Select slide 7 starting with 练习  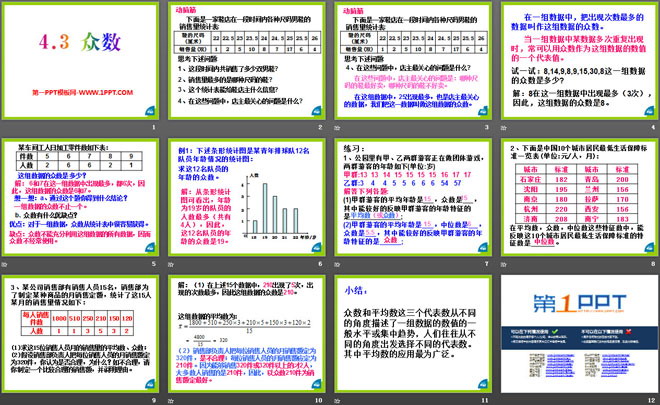[x=413, y=197]
